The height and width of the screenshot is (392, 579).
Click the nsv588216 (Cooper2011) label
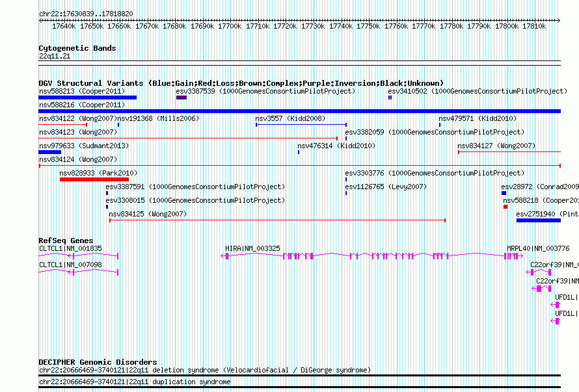tap(82, 105)
